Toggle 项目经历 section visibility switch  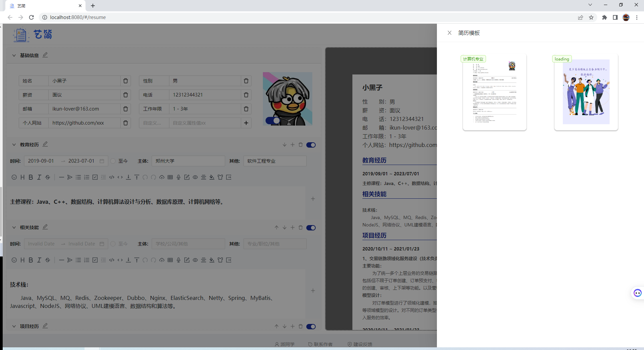click(x=311, y=326)
